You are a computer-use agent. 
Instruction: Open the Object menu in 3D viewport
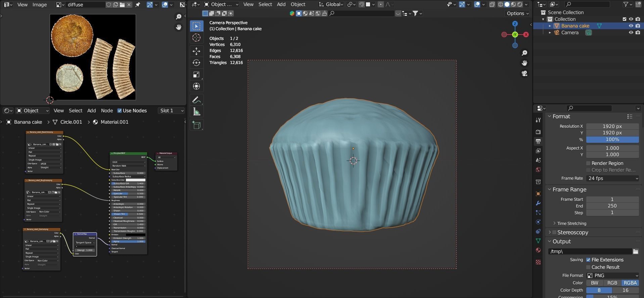click(x=298, y=4)
